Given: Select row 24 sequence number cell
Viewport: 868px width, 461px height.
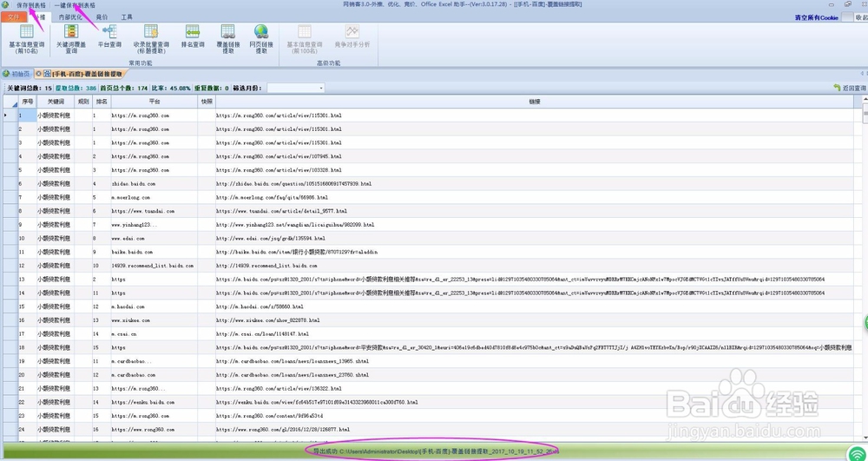Looking at the screenshot, I should 27,430.
